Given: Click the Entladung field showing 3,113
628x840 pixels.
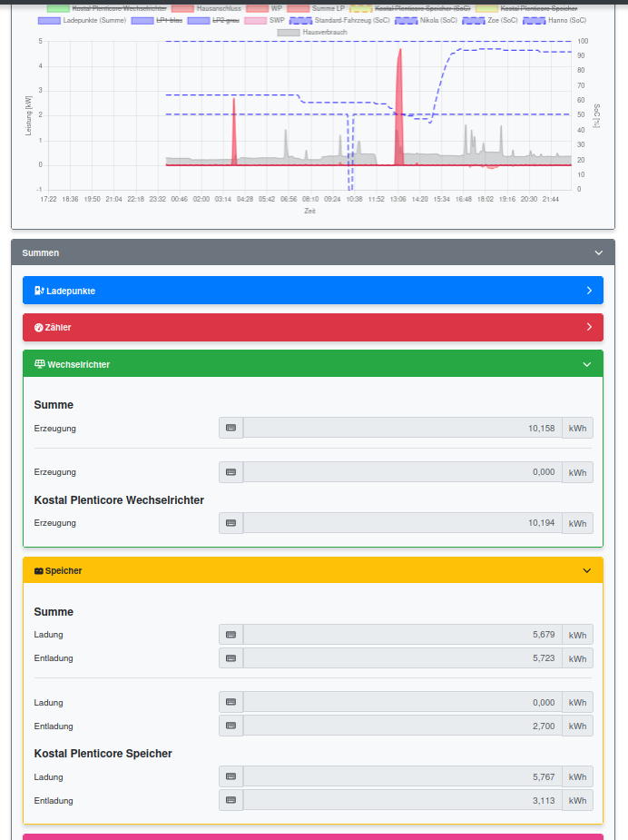Looking at the screenshot, I should tap(403, 800).
